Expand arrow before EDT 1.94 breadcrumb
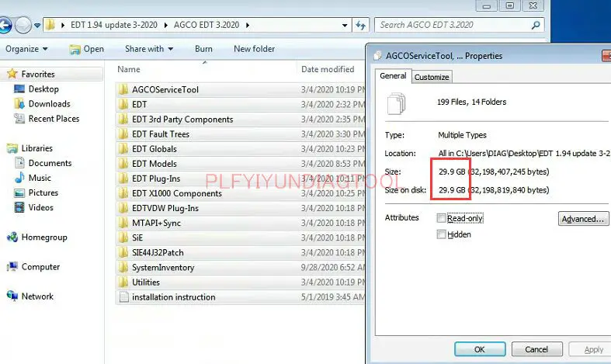Viewport: 611px width, 364px height. [63, 26]
